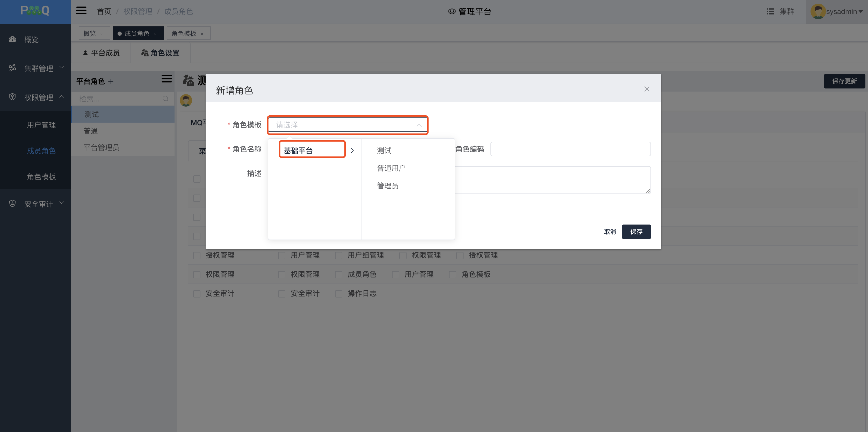Click the 概览 dashboard icon in sidebar

[x=12, y=39]
